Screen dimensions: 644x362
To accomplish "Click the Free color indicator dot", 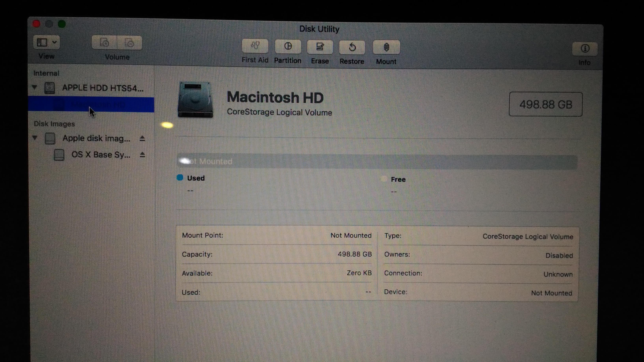I will click(384, 179).
